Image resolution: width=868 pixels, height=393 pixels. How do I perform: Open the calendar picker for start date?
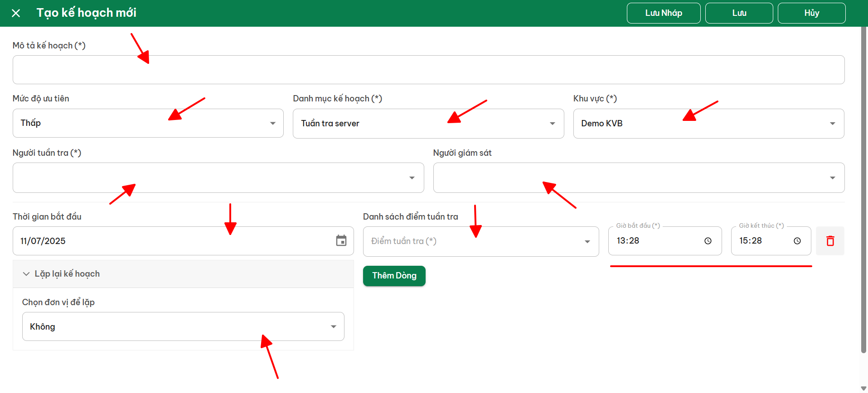point(341,240)
